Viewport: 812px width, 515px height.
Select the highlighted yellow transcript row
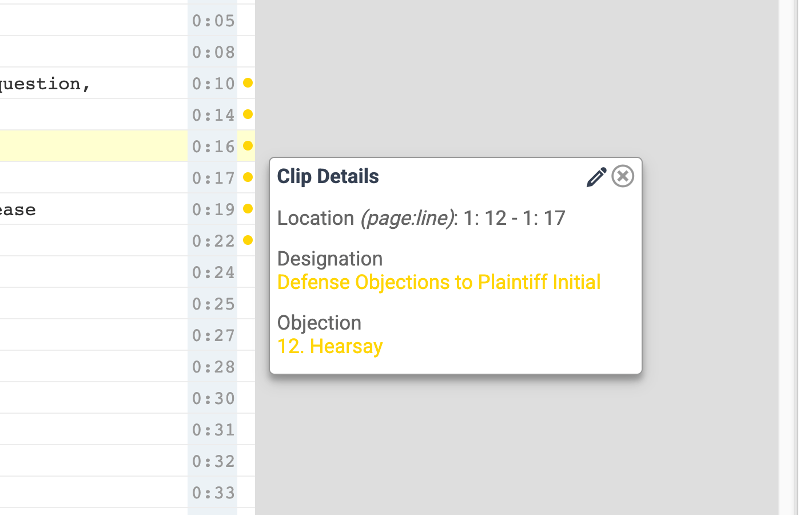point(91,146)
